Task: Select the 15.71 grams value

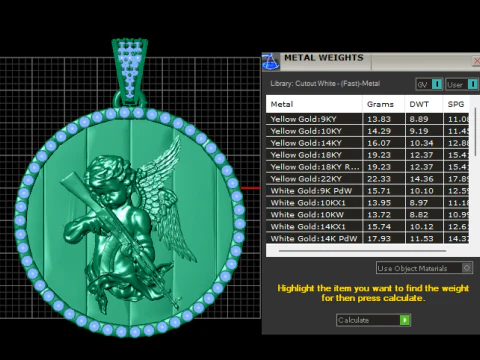Action: pos(379,191)
